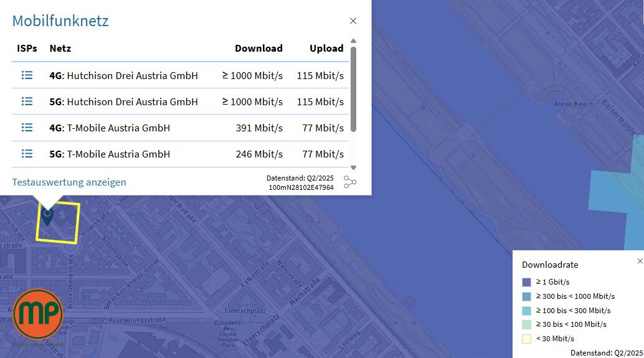Click the Upload column header
The image size is (644, 358).
pyautogui.click(x=326, y=49)
